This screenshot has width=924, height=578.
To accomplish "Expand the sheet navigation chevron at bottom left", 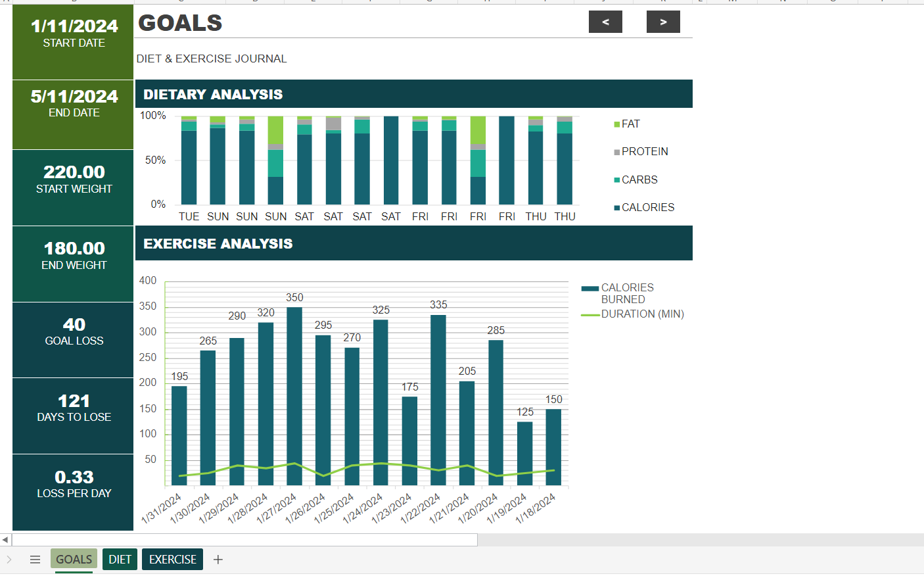I will [x=11, y=559].
